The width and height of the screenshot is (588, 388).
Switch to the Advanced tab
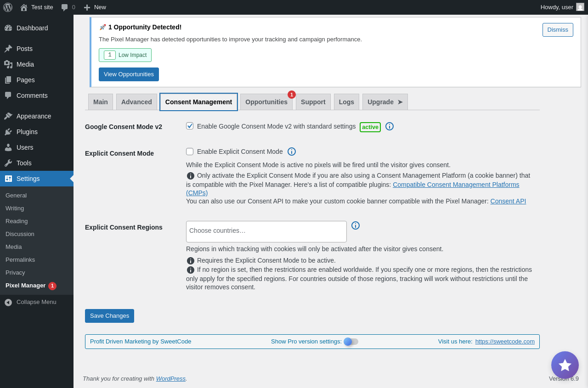[x=136, y=102]
